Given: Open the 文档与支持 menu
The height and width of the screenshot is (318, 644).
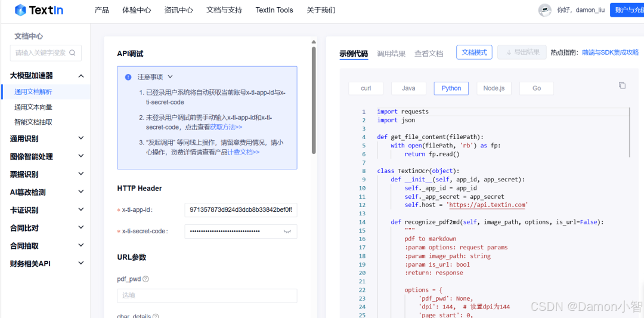Looking at the screenshot, I should [224, 10].
